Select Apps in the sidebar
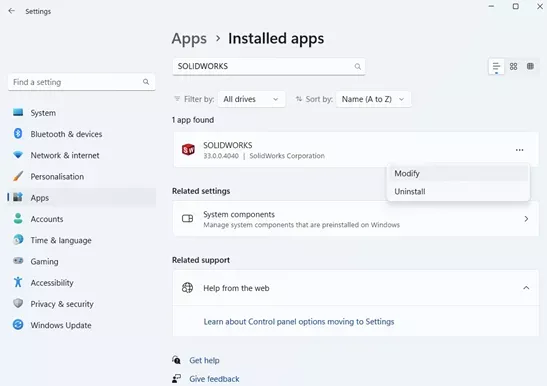Viewport: 547px width, 386px height. coord(81,198)
